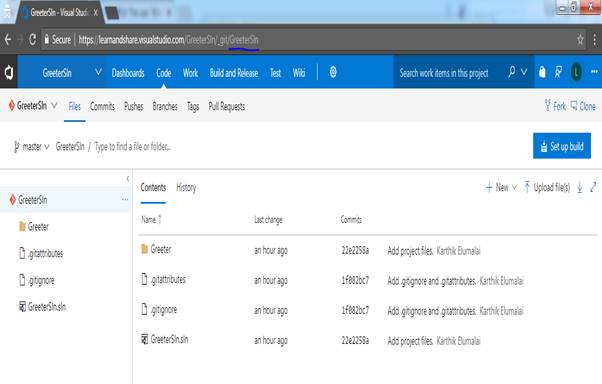Click the full screen expand icon
Viewport: 602px width, 384px height.
coord(593,187)
